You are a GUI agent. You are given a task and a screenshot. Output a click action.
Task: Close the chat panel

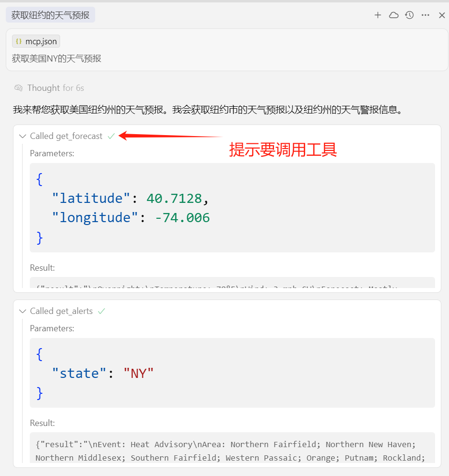click(x=442, y=15)
